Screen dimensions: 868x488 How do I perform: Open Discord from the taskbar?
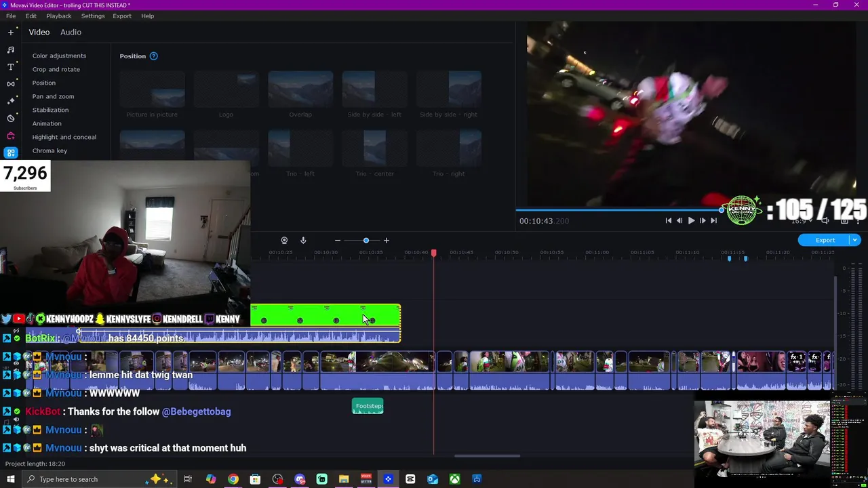coord(300,479)
